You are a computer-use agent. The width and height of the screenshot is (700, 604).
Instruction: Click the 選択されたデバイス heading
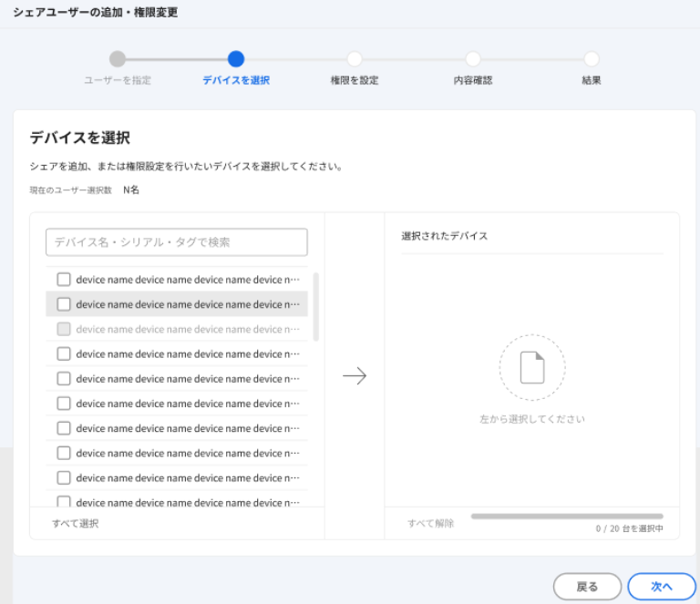click(444, 236)
